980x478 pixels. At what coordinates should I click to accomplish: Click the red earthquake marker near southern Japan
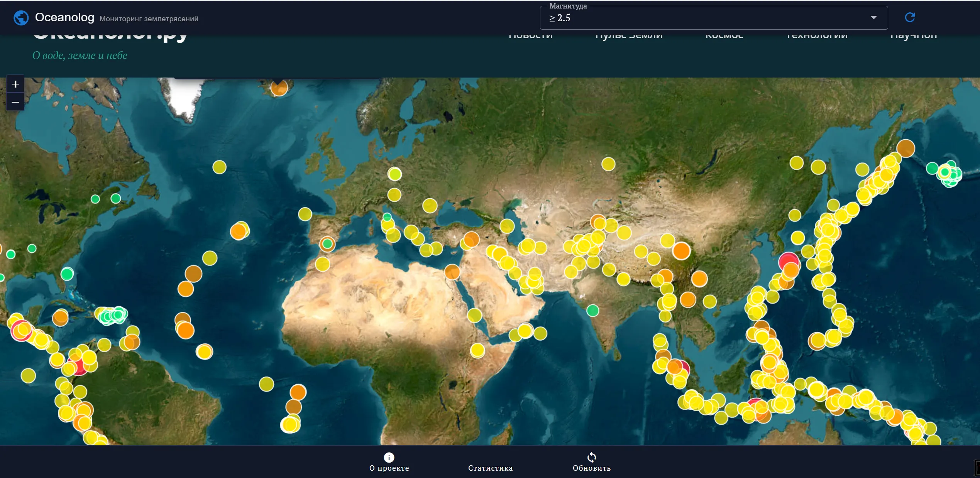pyautogui.click(x=789, y=261)
